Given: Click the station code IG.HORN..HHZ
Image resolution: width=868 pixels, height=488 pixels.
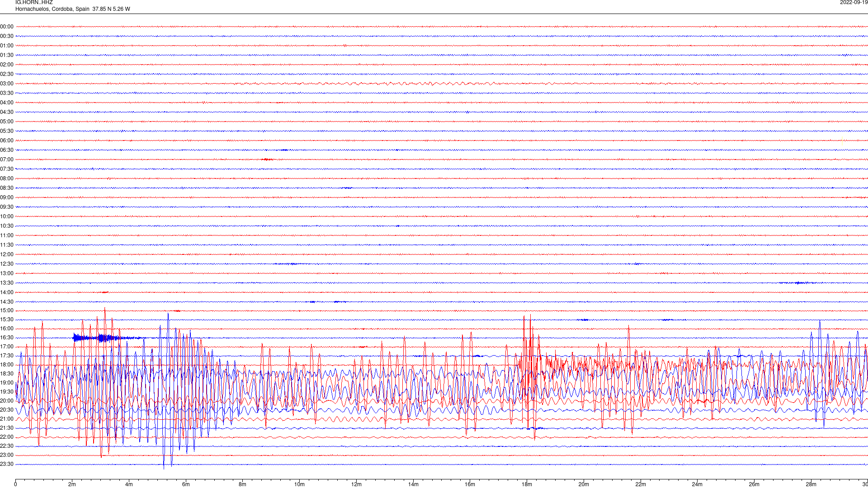Looking at the screenshot, I should pyautogui.click(x=34, y=3).
